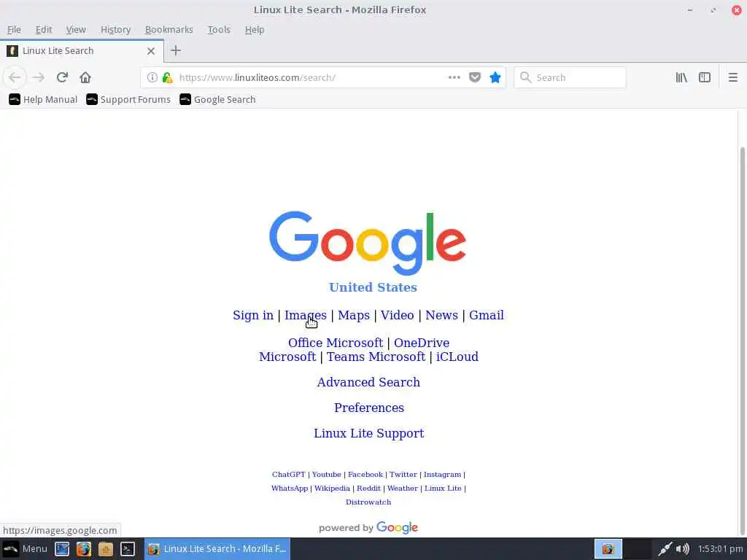
Task: Open the WhatsApp footer link
Action: click(x=290, y=488)
